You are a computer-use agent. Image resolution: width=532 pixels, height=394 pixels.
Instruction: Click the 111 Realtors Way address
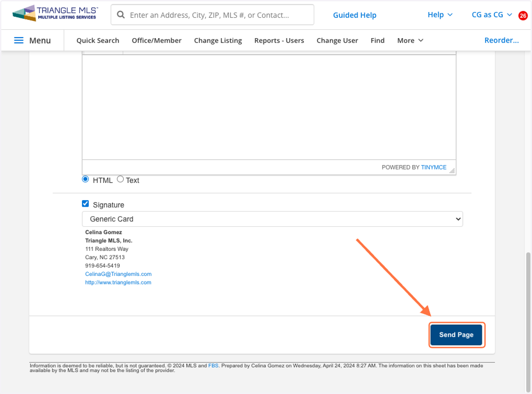click(x=107, y=249)
